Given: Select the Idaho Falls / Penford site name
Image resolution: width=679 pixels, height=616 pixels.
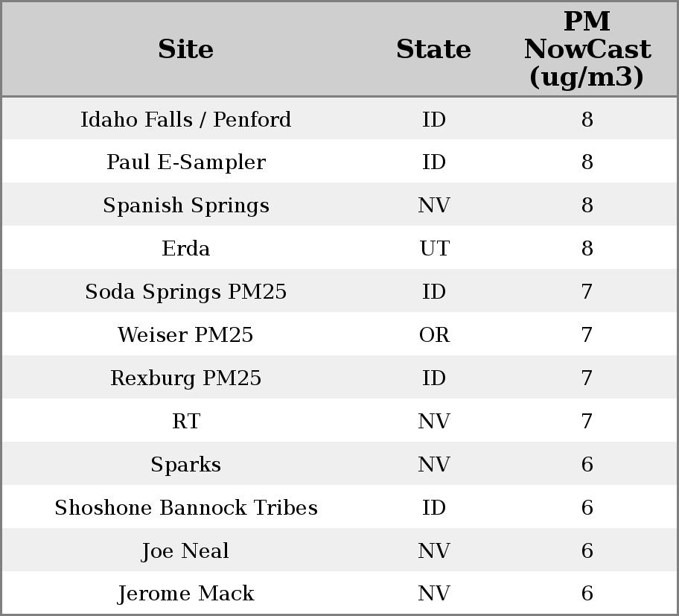Looking at the screenshot, I should (186, 119).
